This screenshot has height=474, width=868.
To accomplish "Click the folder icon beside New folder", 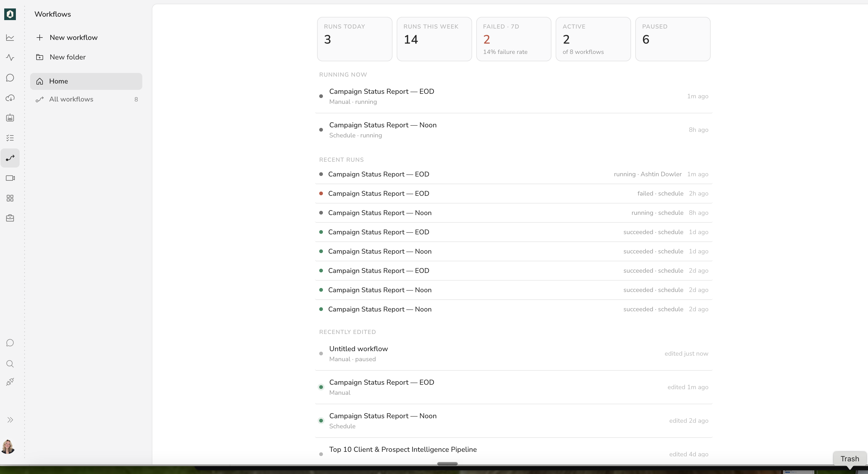I will [x=40, y=57].
